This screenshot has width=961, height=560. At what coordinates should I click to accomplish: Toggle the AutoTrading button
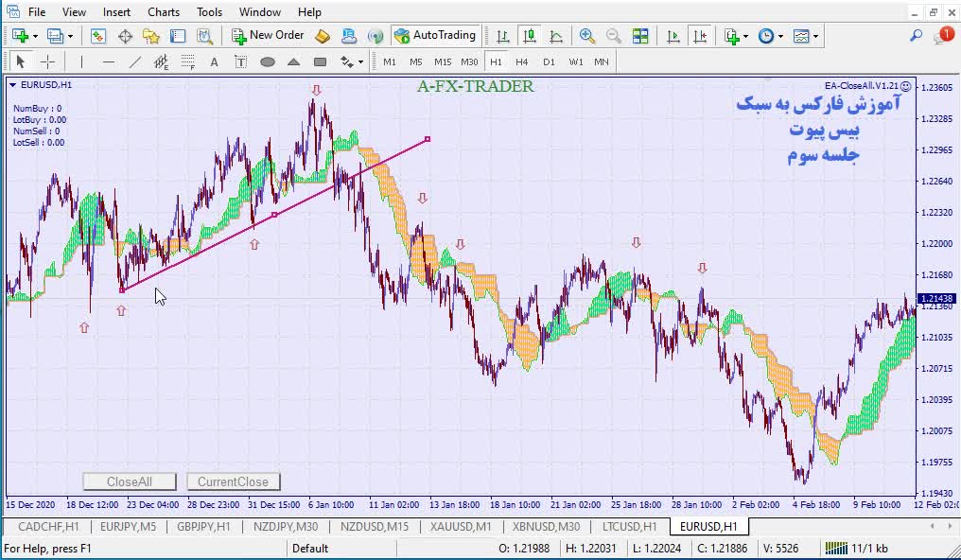point(434,36)
